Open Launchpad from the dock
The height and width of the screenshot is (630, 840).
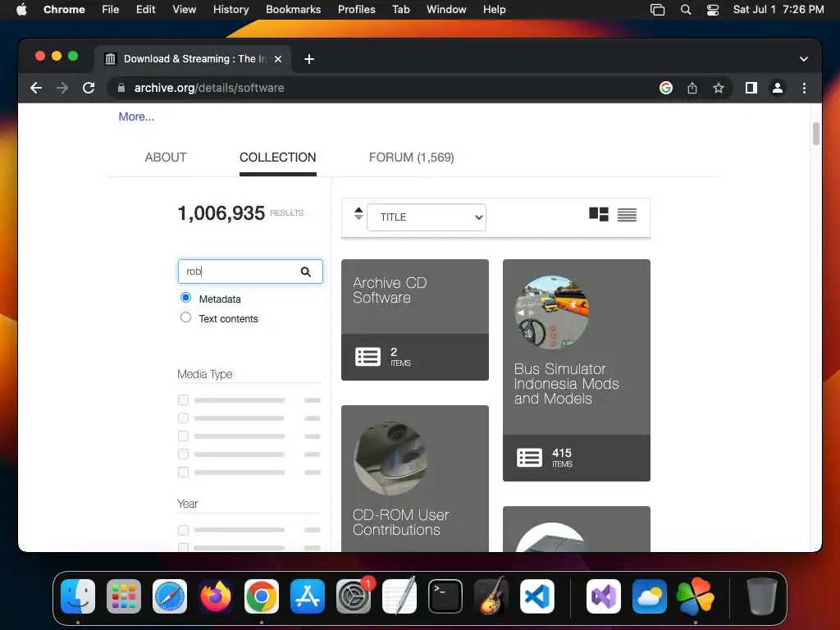click(x=124, y=596)
